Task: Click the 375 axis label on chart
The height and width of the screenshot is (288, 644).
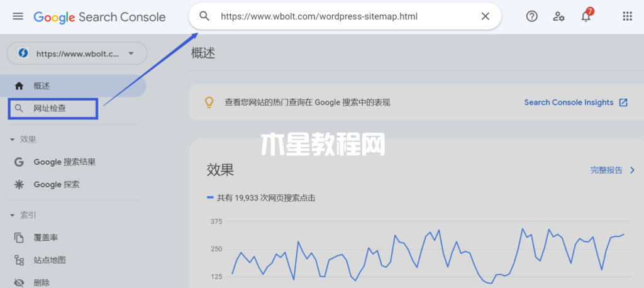Action: (216, 221)
